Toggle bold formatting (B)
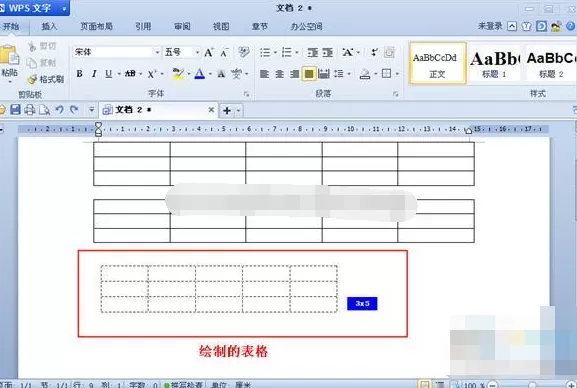 click(x=79, y=74)
